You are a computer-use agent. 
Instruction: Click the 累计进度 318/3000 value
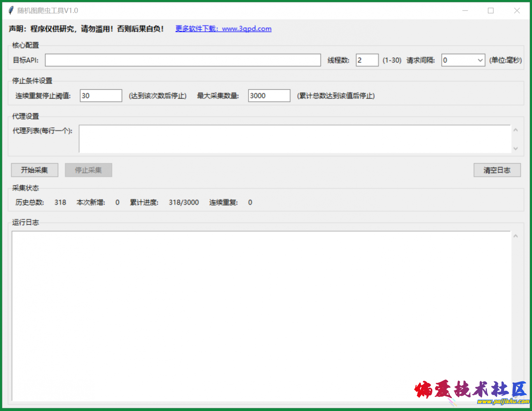184,203
